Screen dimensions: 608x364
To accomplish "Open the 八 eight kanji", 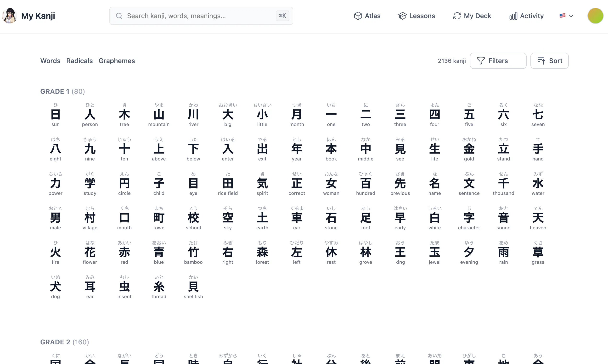I will 56,149.
